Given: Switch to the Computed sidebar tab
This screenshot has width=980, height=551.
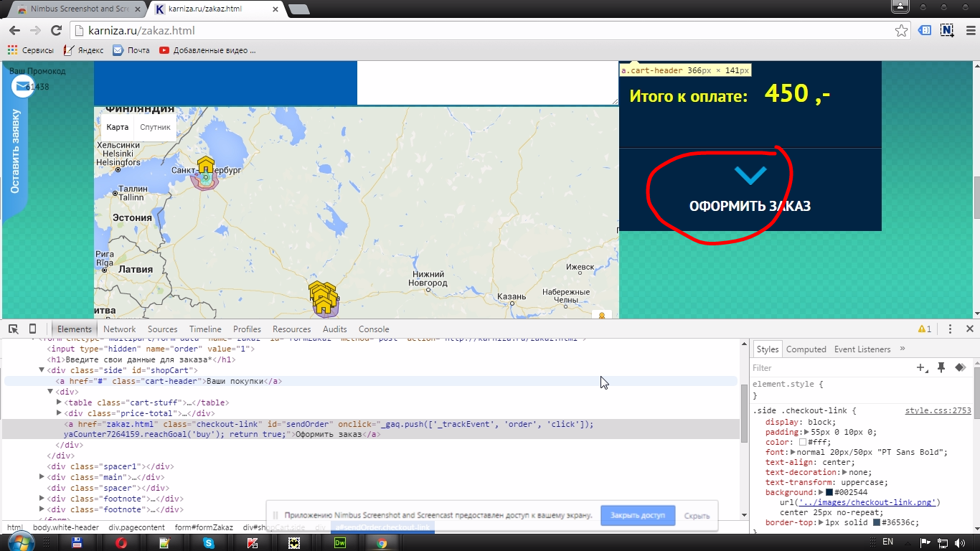Looking at the screenshot, I should tap(806, 349).
